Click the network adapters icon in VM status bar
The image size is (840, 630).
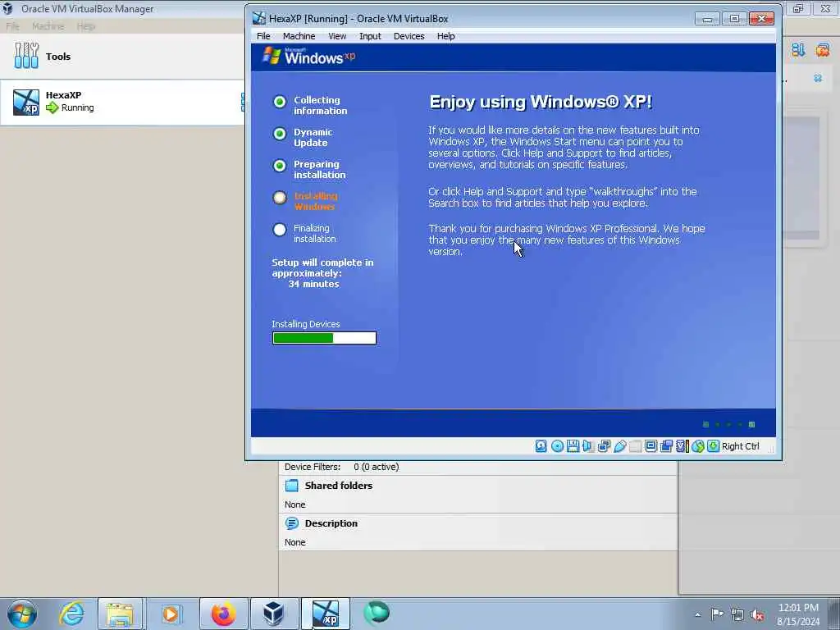pos(604,445)
